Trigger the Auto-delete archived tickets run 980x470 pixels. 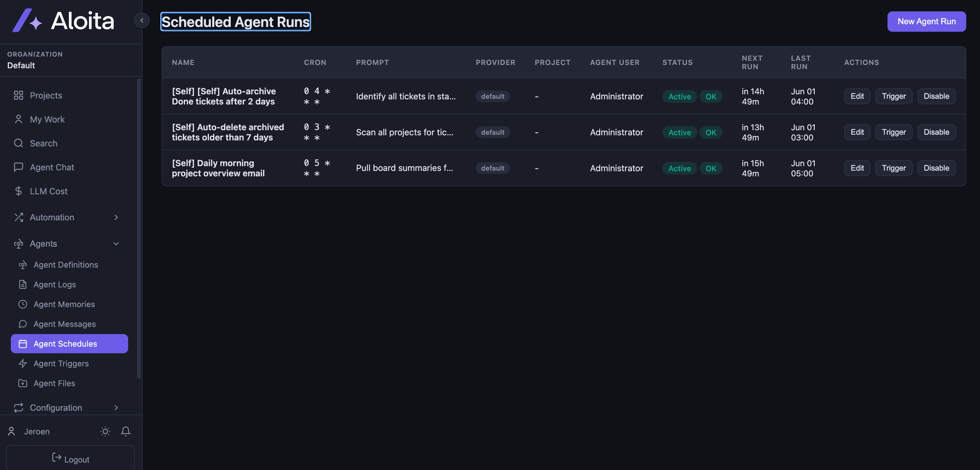click(x=893, y=132)
